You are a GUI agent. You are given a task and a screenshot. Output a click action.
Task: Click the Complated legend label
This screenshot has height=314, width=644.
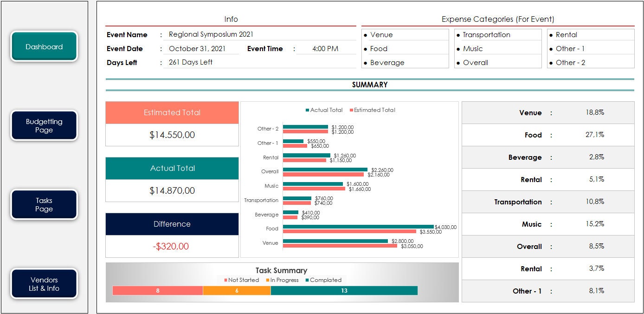[323, 280]
